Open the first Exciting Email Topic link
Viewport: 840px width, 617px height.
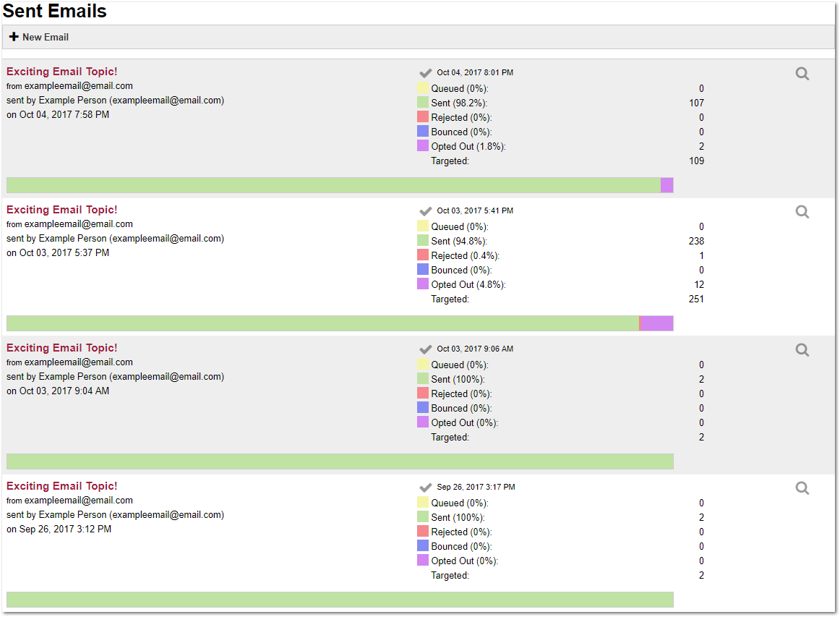tap(61, 72)
